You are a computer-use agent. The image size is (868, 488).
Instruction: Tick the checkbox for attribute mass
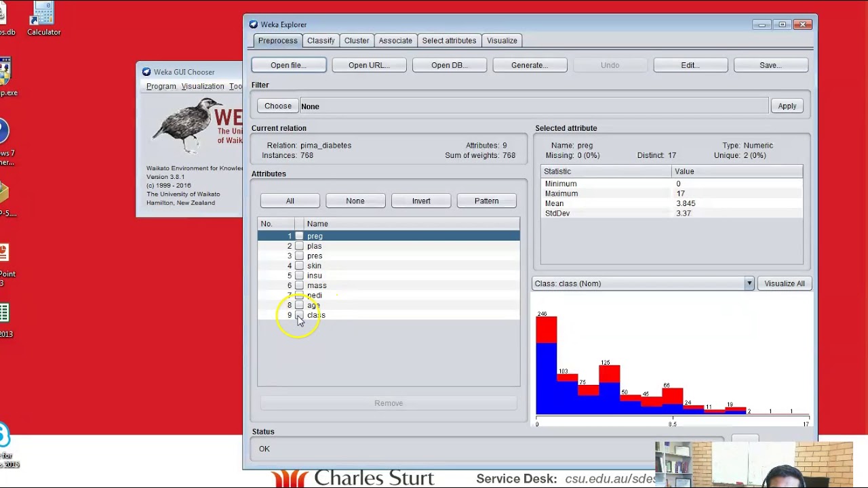(x=299, y=285)
